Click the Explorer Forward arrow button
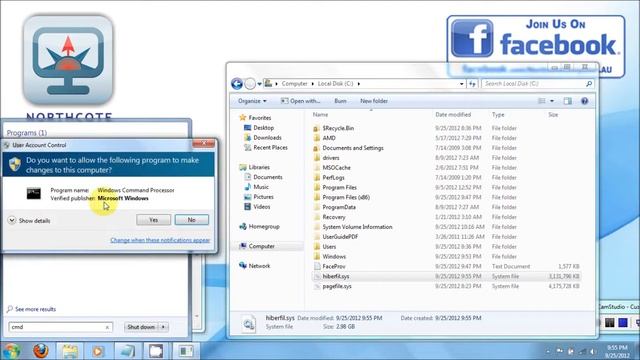 click(x=250, y=84)
